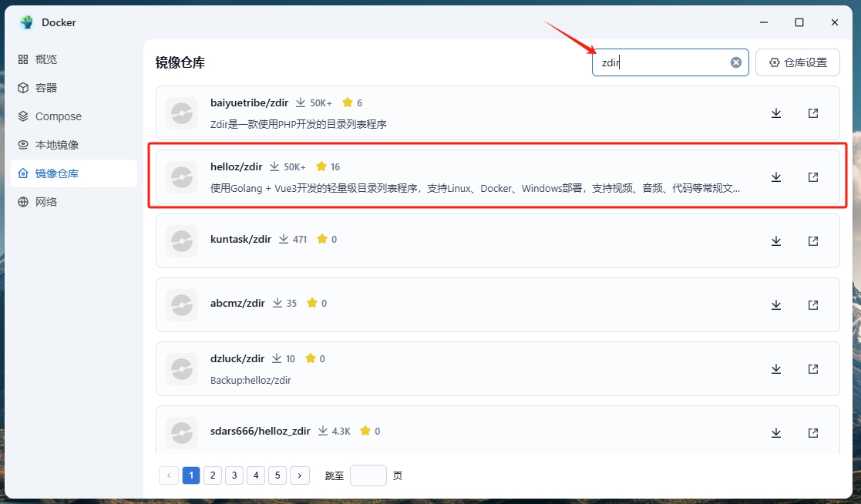Click the Golang + Vue3 description text

coord(475,188)
